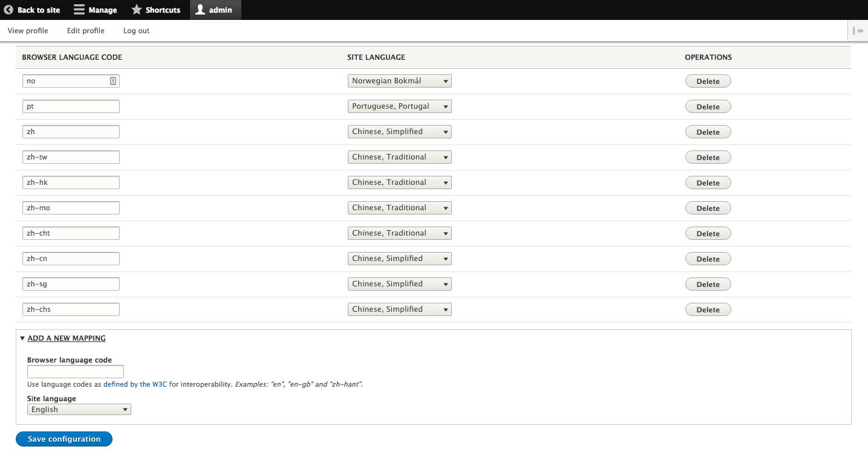Screen dimensions: 868x455
Task: Click the autofill icon in the 'no' field
Action: pos(113,81)
